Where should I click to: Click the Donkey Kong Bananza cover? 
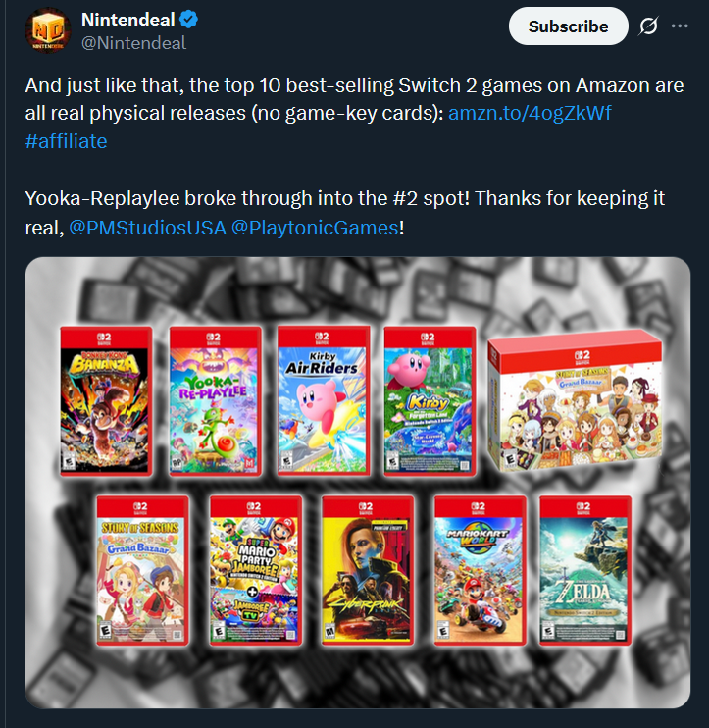pyautogui.click(x=106, y=401)
